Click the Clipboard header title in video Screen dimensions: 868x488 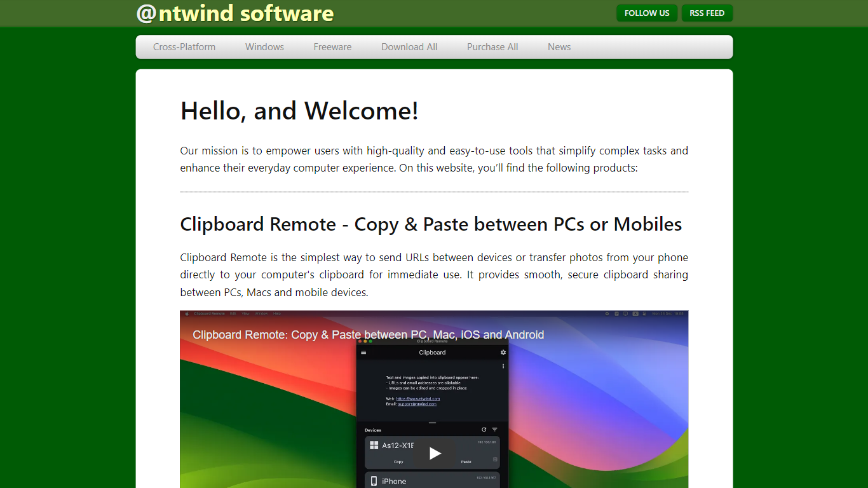432,353
